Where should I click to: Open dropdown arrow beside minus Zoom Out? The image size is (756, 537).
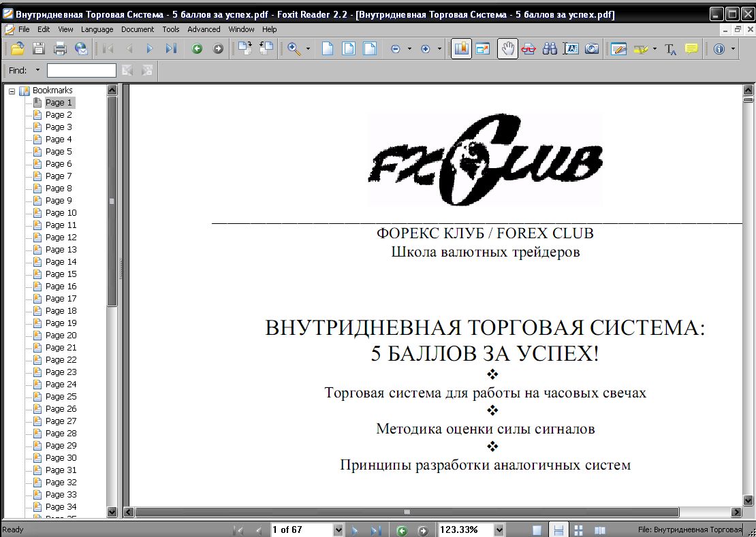tap(409, 48)
